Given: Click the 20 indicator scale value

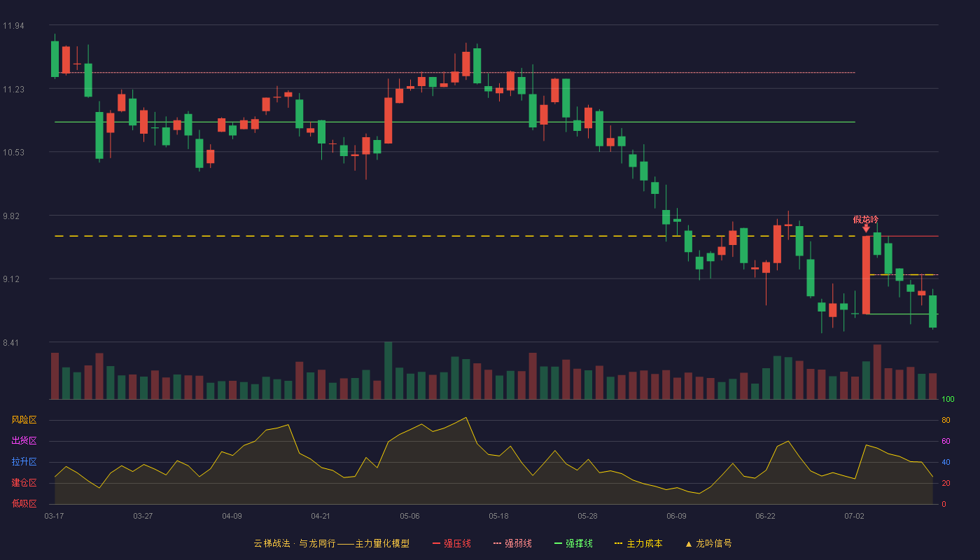Looking at the screenshot, I should (x=946, y=483).
